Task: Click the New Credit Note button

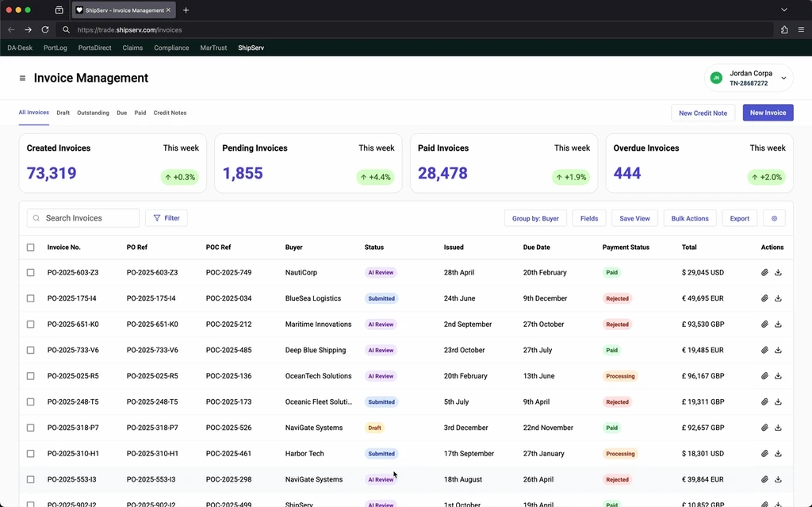Action: (x=703, y=113)
